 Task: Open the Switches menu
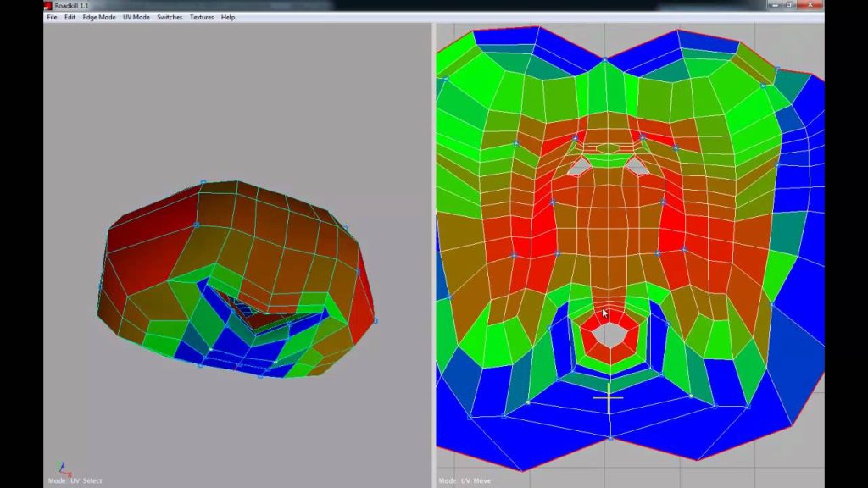(170, 17)
